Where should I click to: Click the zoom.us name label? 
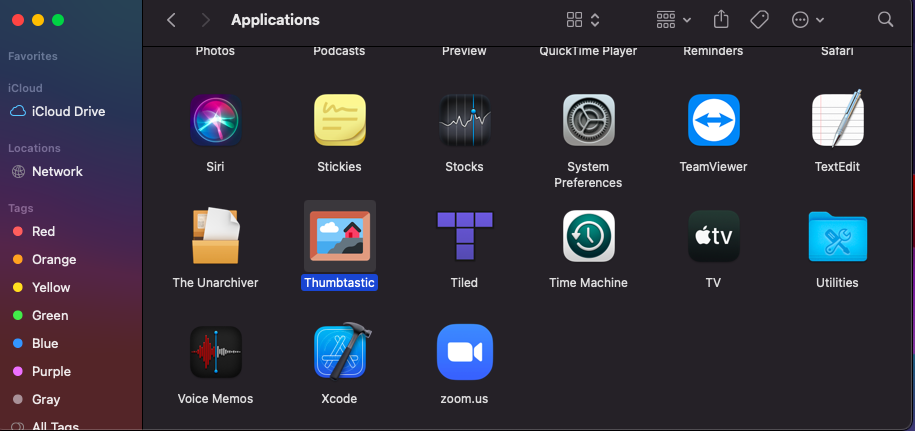(465, 399)
